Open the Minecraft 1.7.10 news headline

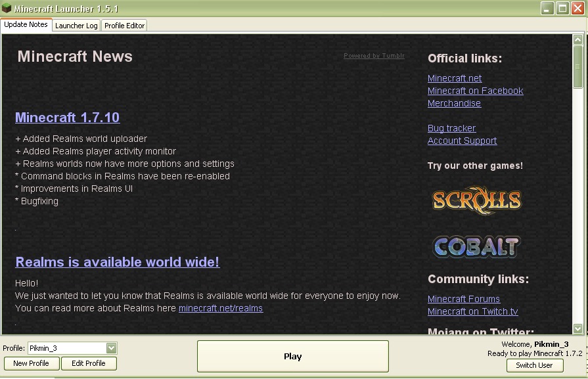tap(68, 118)
